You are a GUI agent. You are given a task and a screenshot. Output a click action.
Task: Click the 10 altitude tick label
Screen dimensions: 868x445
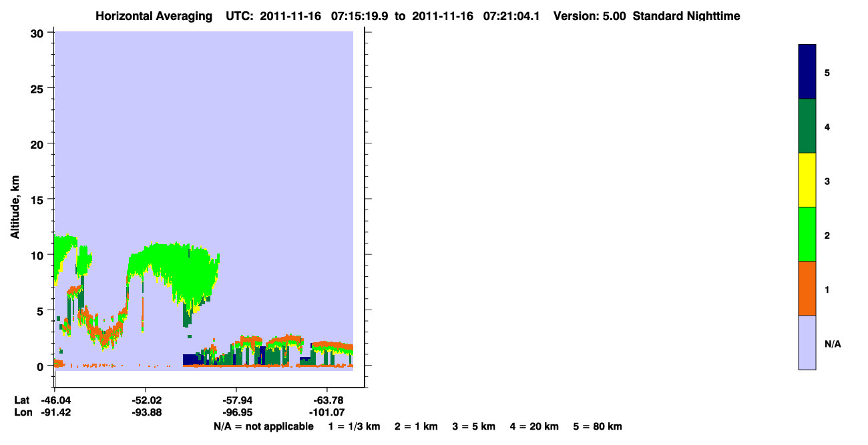[x=39, y=255]
